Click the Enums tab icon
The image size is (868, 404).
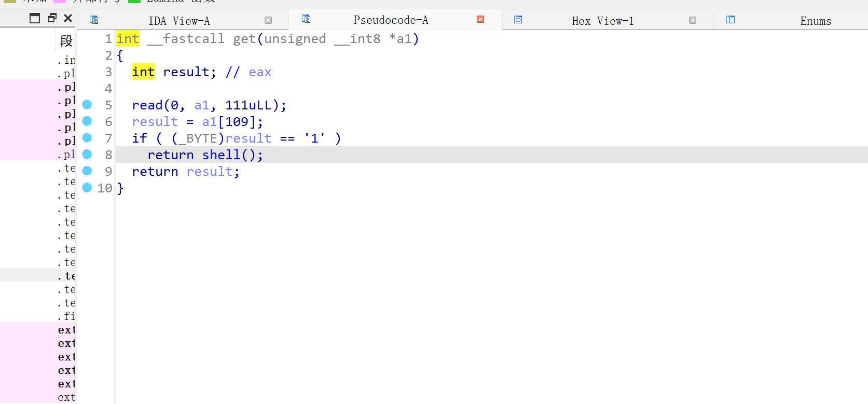tap(731, 20)
